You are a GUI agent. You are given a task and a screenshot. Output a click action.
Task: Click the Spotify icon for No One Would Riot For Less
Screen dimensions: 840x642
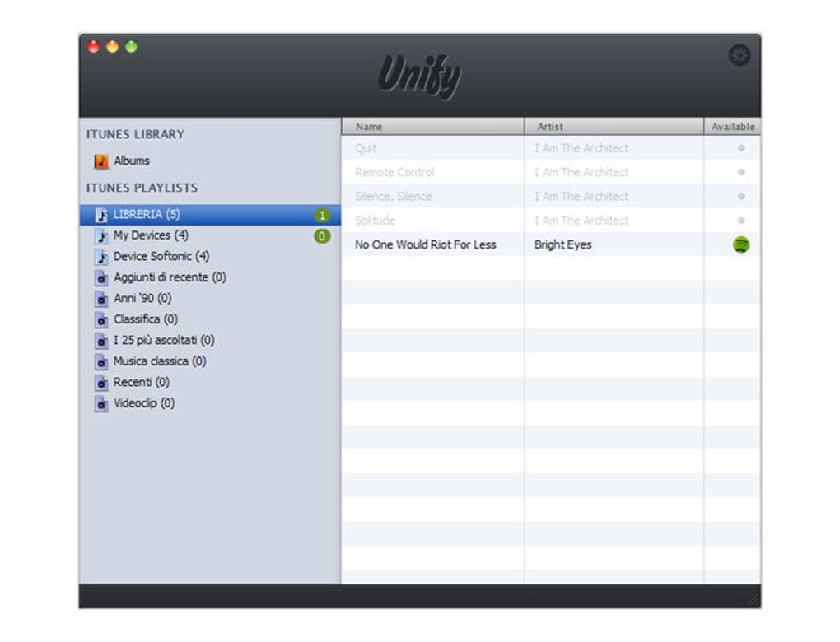click(x=739, y=244)
